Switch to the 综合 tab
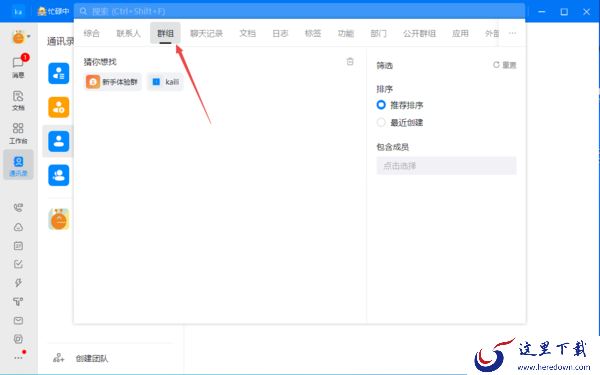The width and height of the screenshot is (600, 375). pos(91,33)
